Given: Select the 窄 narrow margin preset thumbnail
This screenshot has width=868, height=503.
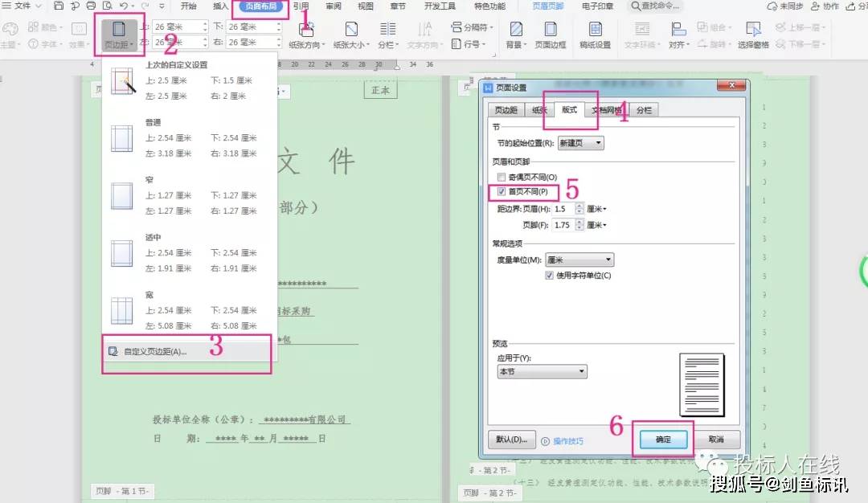Looking at the screenshot, I should click(122, 196).
